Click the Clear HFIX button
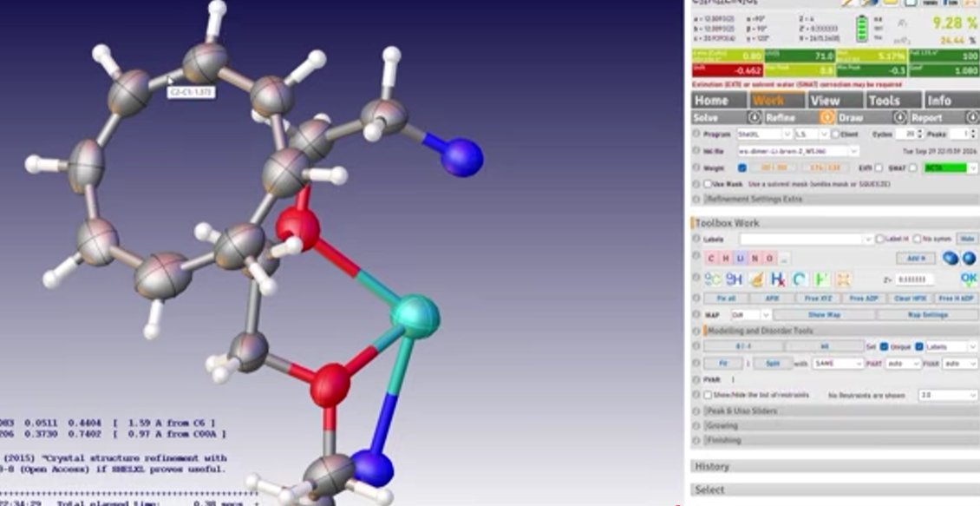This screenshot has width=980, height=506. pyautogui.click(x=910, y=299)
